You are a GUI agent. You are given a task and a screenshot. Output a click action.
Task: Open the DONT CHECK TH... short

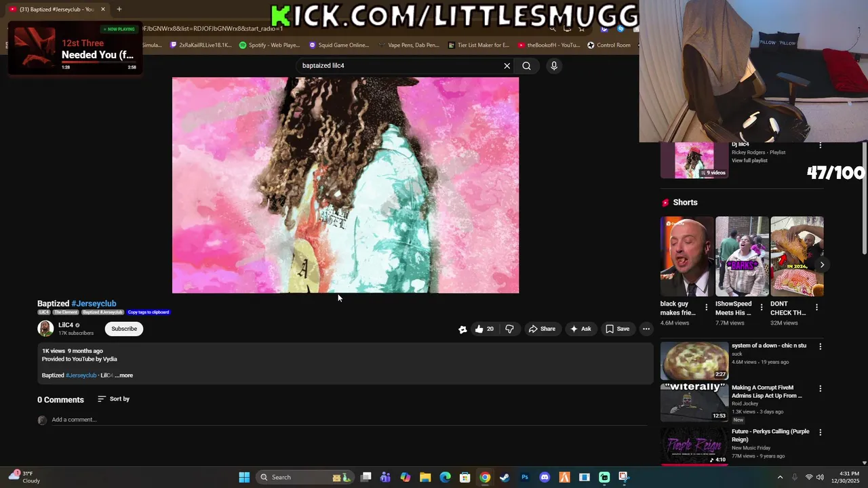click(797, 256)
